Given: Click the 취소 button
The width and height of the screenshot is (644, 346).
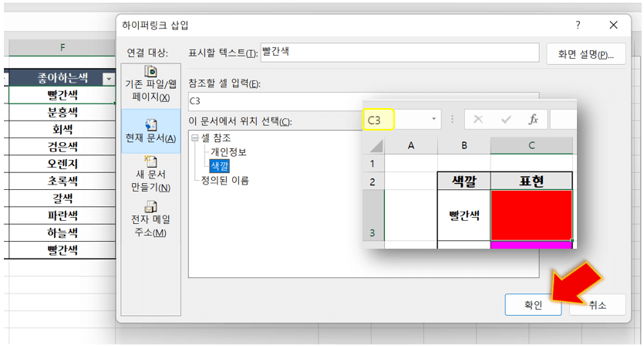Looking at the screenshot, I should (x=597, y=305).
